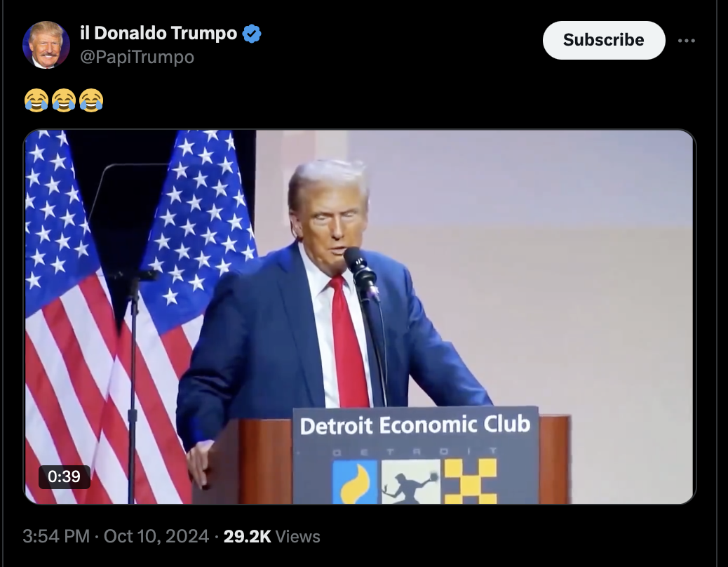Click the middle laughing-crying emoji
This screenshot has width=728, height=567.
pos(64,100)
